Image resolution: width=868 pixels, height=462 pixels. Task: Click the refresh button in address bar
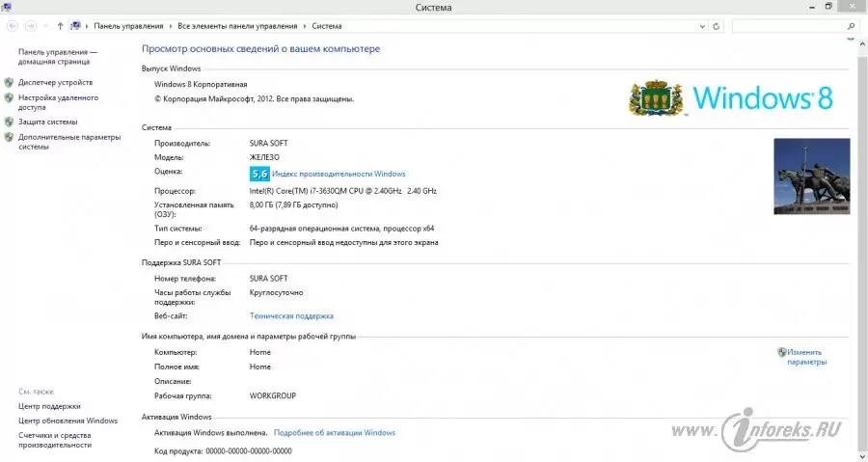[717, 26]
